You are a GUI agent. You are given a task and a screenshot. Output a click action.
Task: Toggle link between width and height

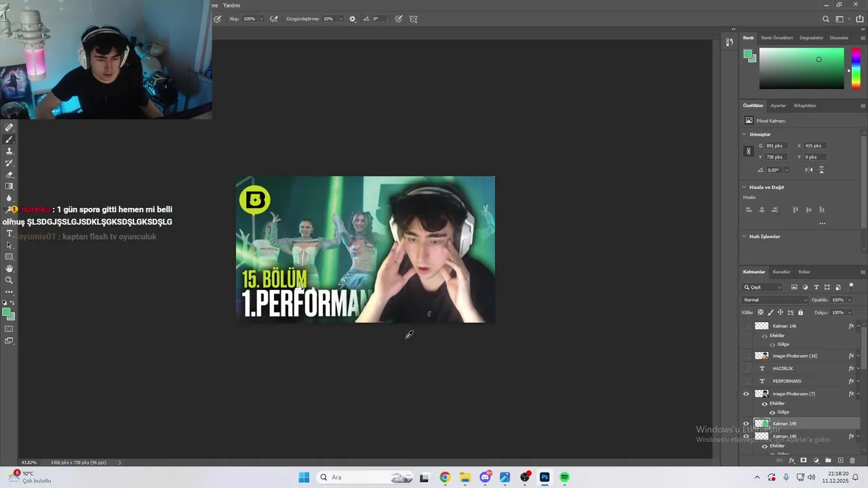point(749,151)
